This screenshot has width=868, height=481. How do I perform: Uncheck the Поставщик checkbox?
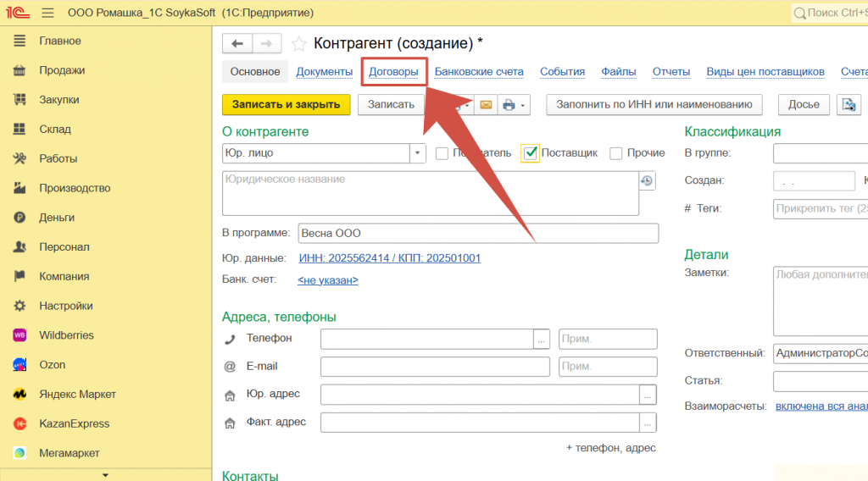pos(531,153)
